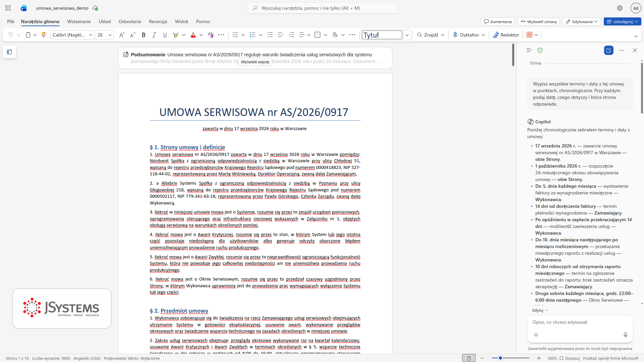Open more font options ellipsis

(x=221, y=35)
